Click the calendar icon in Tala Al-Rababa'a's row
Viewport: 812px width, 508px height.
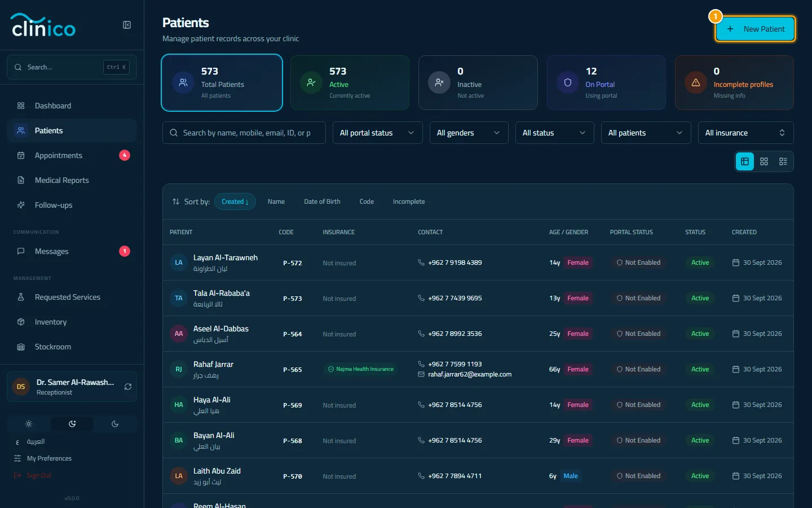pos(736,298)
